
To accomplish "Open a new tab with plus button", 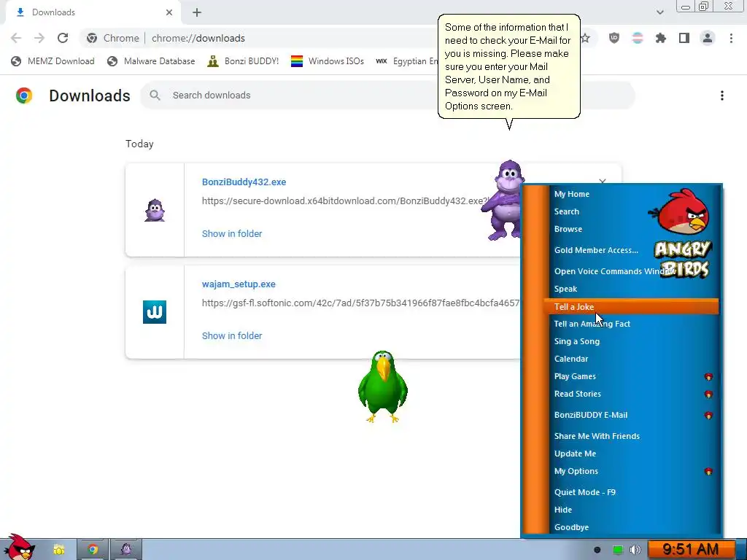I will 197,12.
